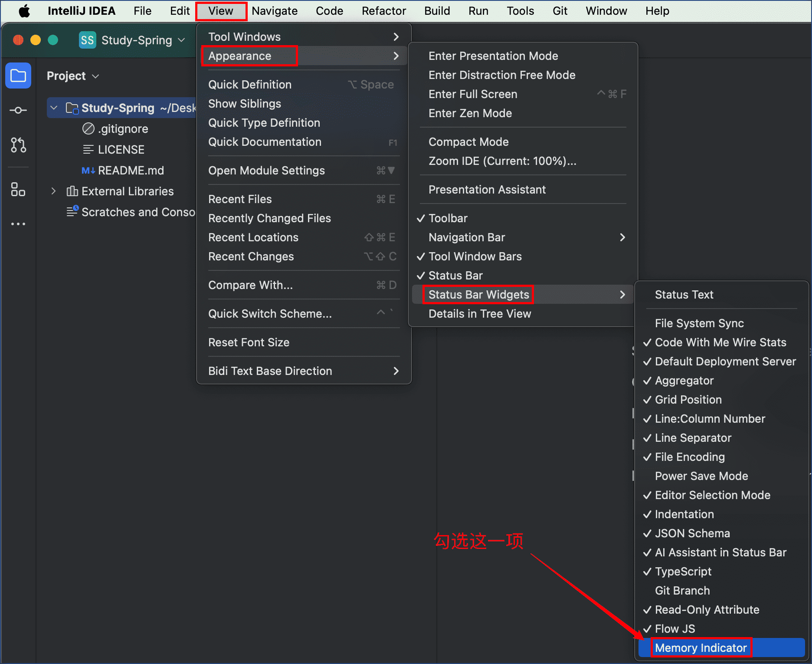Image resolution: width=812 pixels, height=664 pixels.
Task: Toggle the Aggregator widget
Action: tap(722, 381)
